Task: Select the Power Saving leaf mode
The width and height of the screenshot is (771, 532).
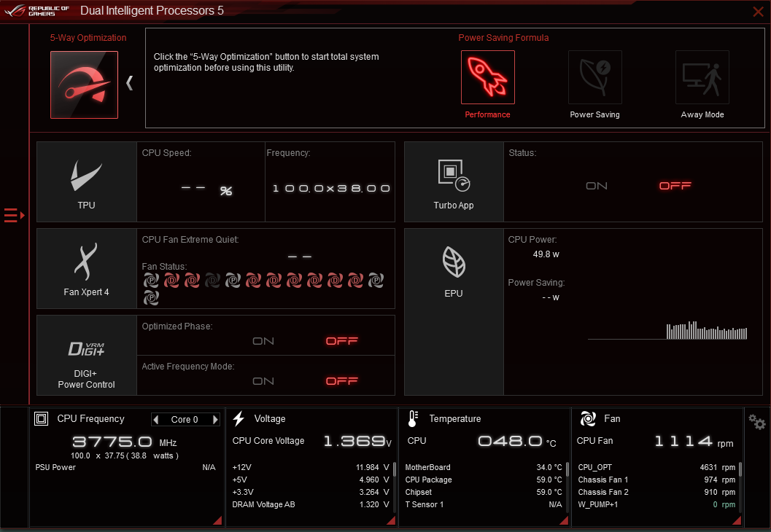Action: point(595,77)
